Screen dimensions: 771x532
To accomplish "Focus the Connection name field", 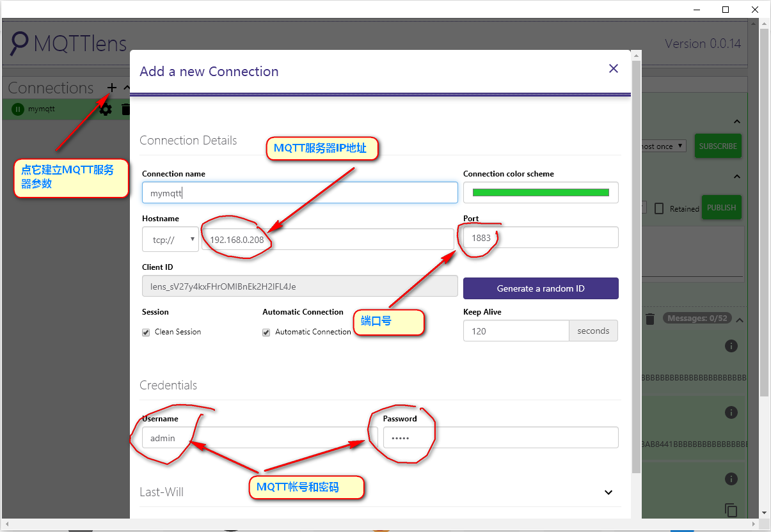I will tap(300, 192).
